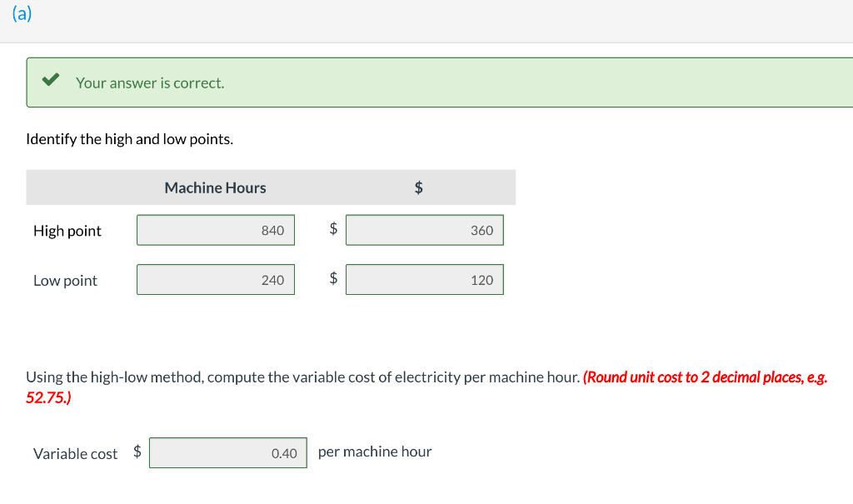Click the 'Low point' row label
Viewport: 853px width, 504px height.
65,281
